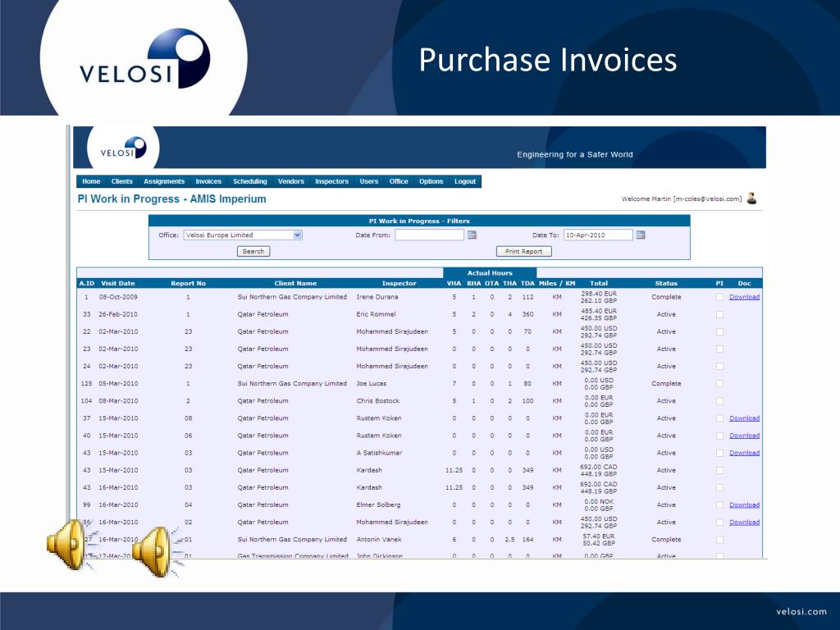This screenshot has height=630, width=840.
Task: Select the PI checkbox in Joe Lucas's row
Action: coord(719,384)
